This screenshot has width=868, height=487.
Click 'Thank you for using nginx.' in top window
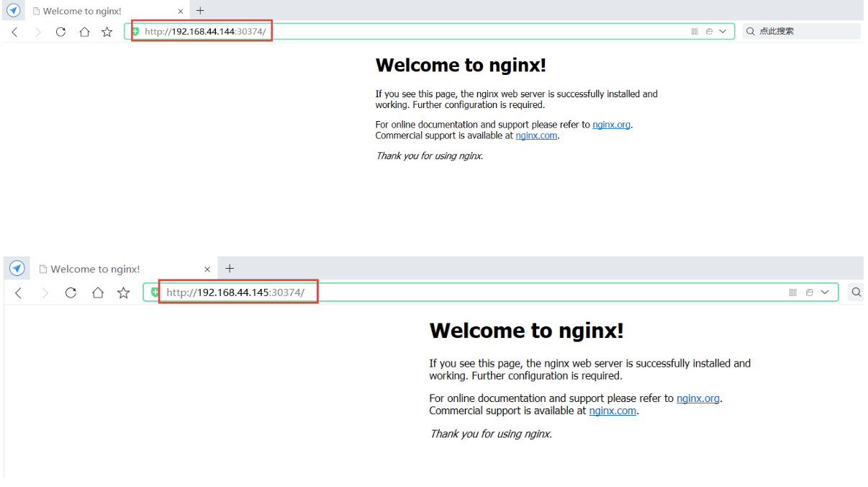pos(430,156)
